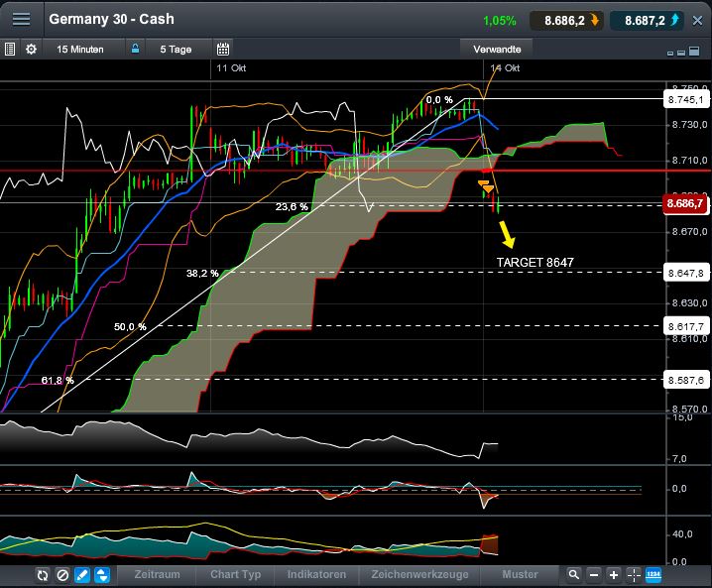Click the 0,0 % Fibonacci level label
This screenshot has width=712, height=588.
[x=439, y=100]
